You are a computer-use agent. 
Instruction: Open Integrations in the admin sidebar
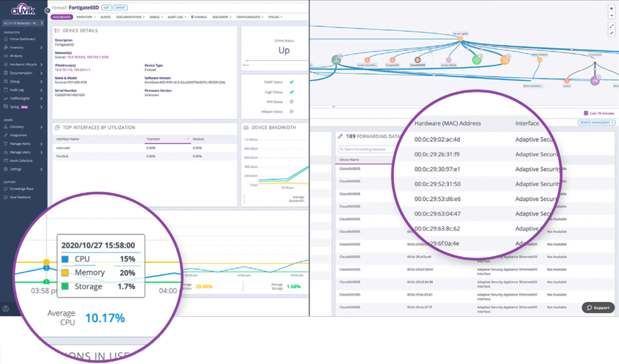click(x=18, y=135)
